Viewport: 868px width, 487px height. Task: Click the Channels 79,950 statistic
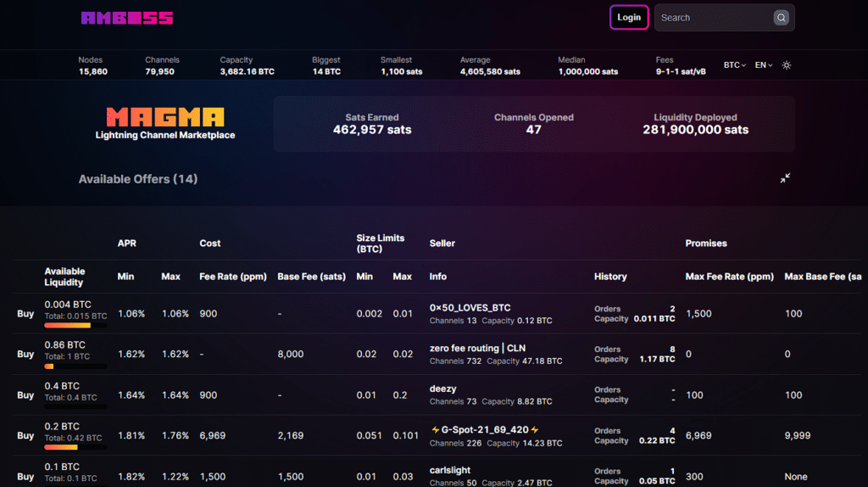[x=162, y=65]
